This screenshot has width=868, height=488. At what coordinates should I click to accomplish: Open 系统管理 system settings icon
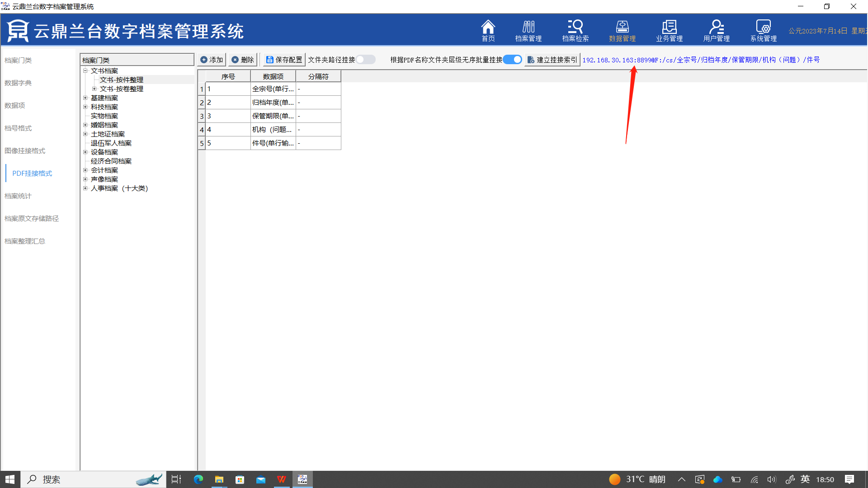(x=763, y=30)
